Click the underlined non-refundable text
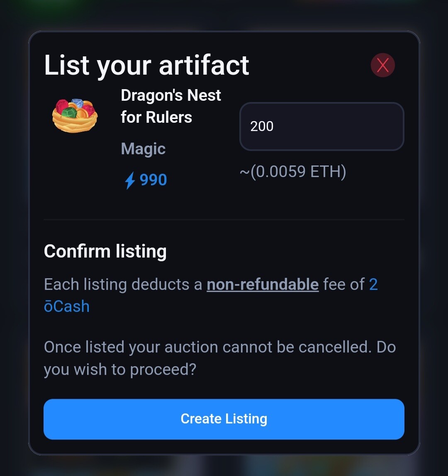 [263, 284]
